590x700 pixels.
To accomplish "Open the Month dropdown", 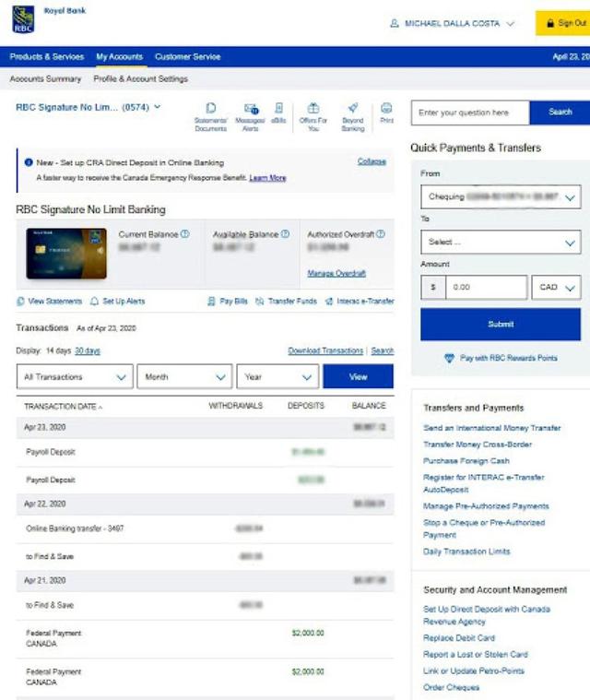I will pos(184,376).
